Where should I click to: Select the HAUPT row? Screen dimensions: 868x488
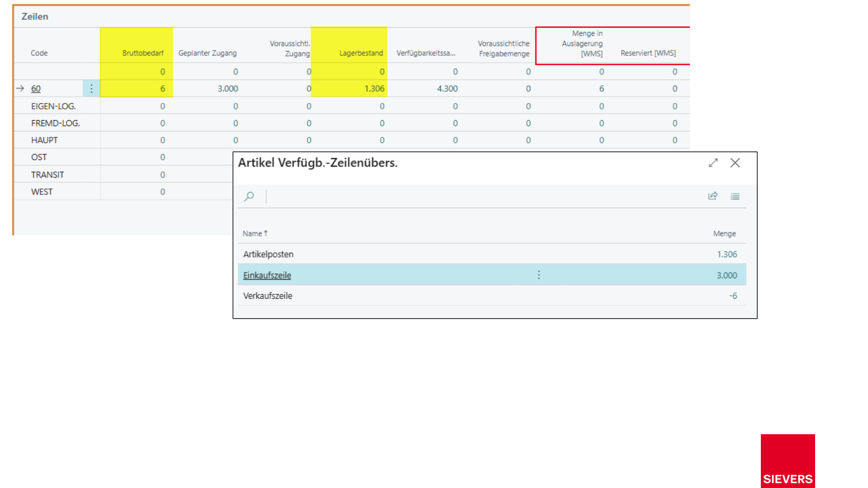(x=352, y=141)
